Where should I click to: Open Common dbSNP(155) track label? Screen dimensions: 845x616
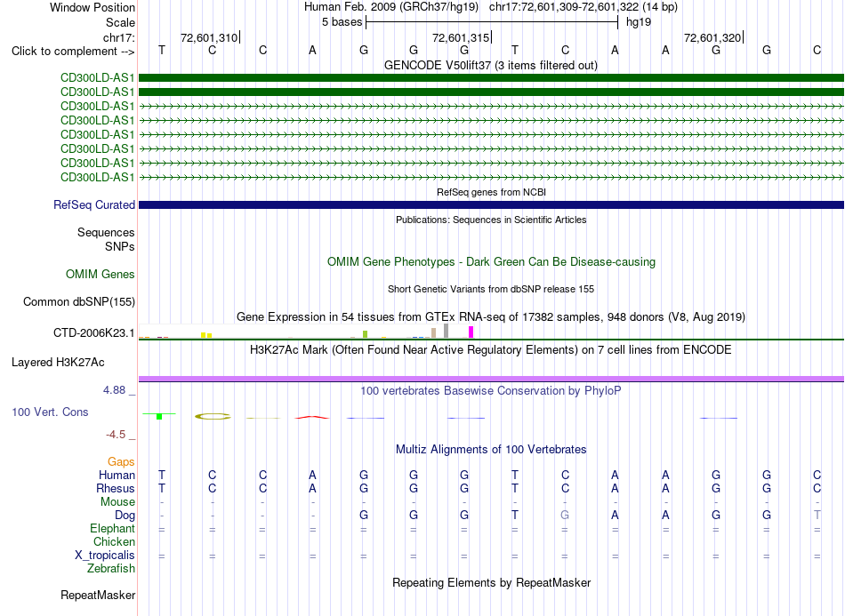point(78,301)
